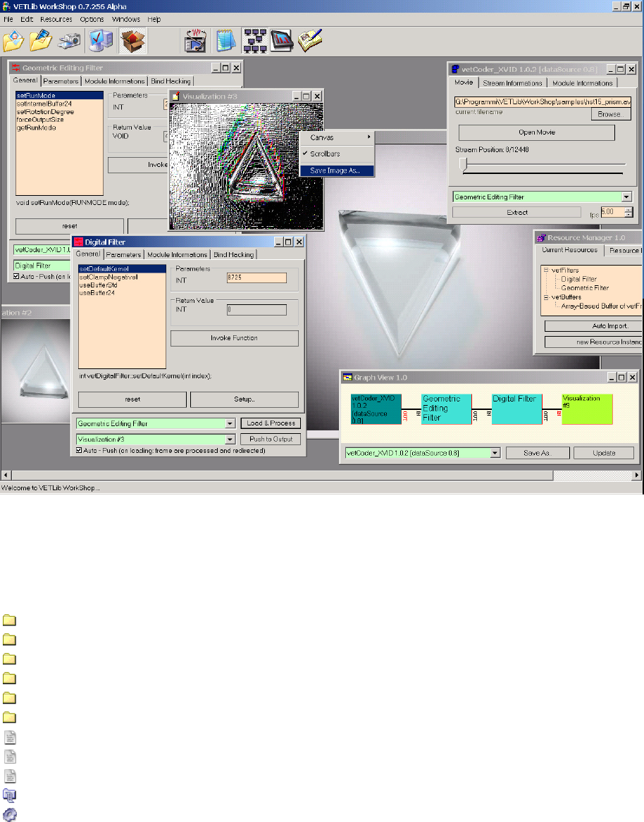644x822 pixels.
Task: Click the Open Movie button
Action: 536,132
